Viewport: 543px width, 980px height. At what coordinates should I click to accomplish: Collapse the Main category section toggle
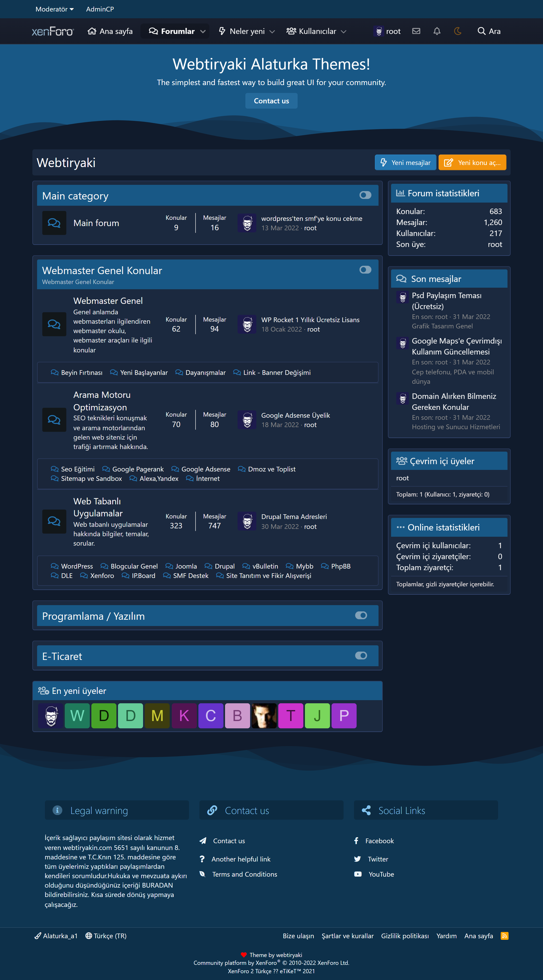coord(366,195)
